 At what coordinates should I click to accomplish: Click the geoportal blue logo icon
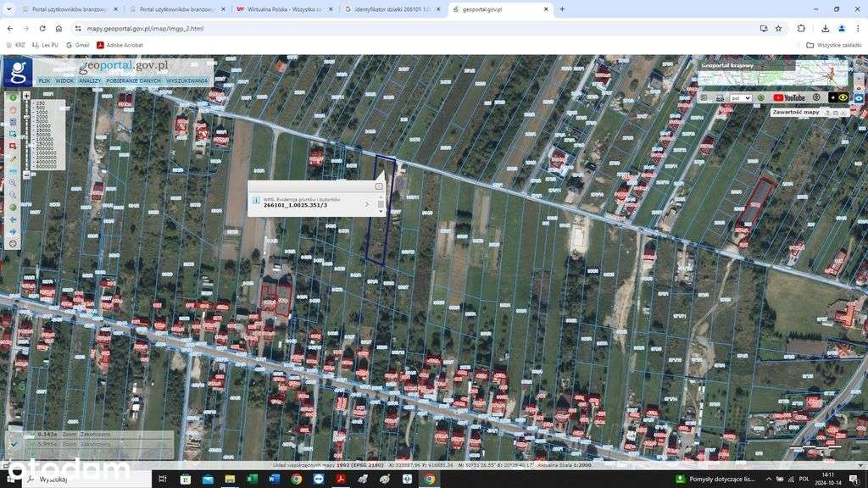pyautogui.click(x=18, y=73)
